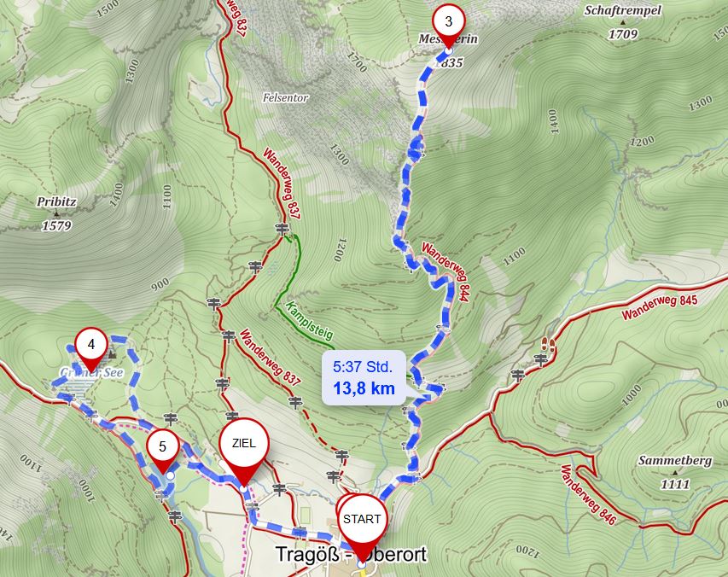Click the Wanderweg 846 trail label
The width and height of the screenshot is (728, 577).
pos(588,495)
